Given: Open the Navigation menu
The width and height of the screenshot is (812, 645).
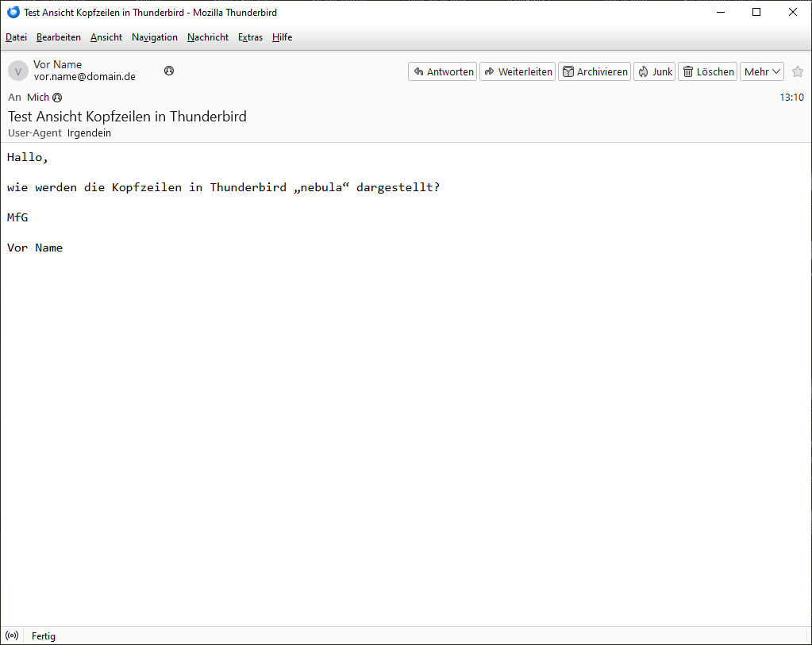Looking at the screenshot, I should click(x=154, y=37).
